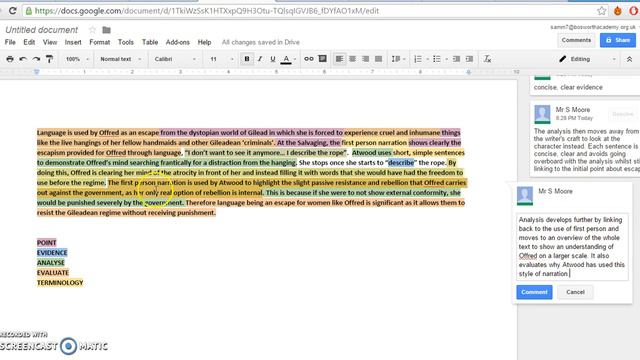Center align the text
This screenshot has height=360, width=640.
(x=352, y=59)
